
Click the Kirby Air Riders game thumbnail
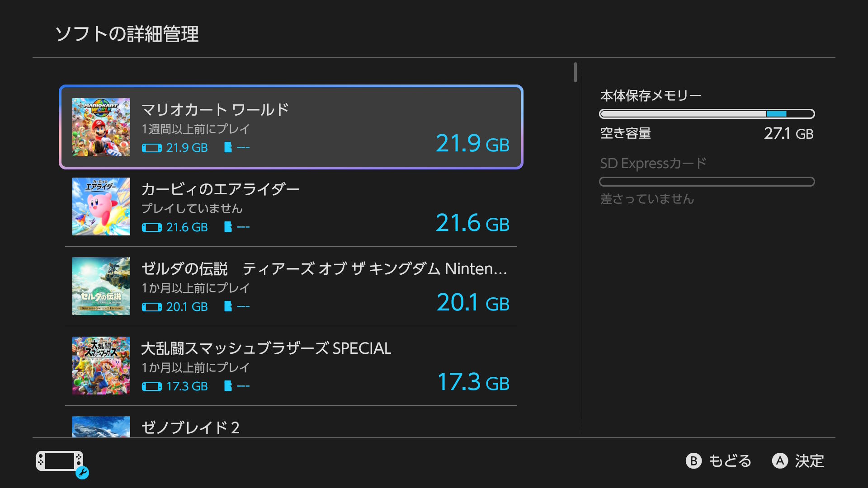point(101,206)
